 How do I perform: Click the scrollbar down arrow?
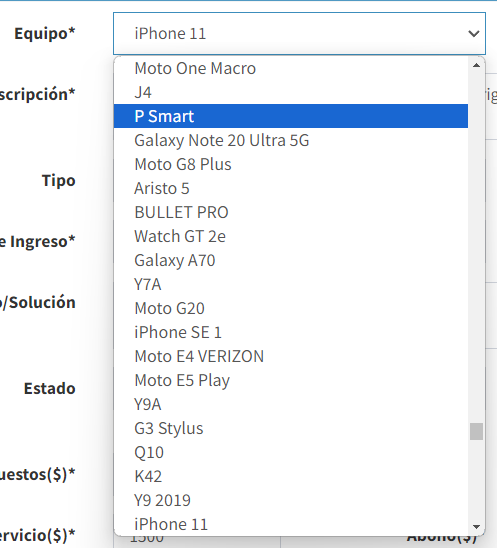(x=476, y=527)
